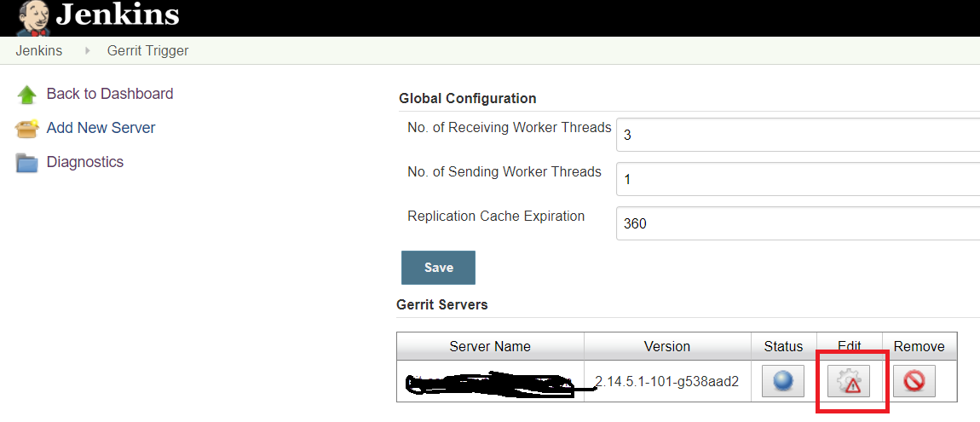
Task: Focus the Sending Worker Threads field
Action: click(x=798, y=179)
